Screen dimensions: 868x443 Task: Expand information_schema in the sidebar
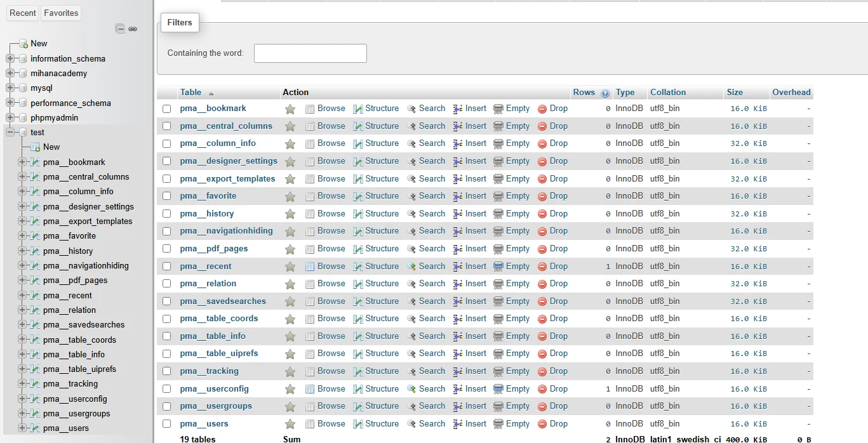coord(9,58)
